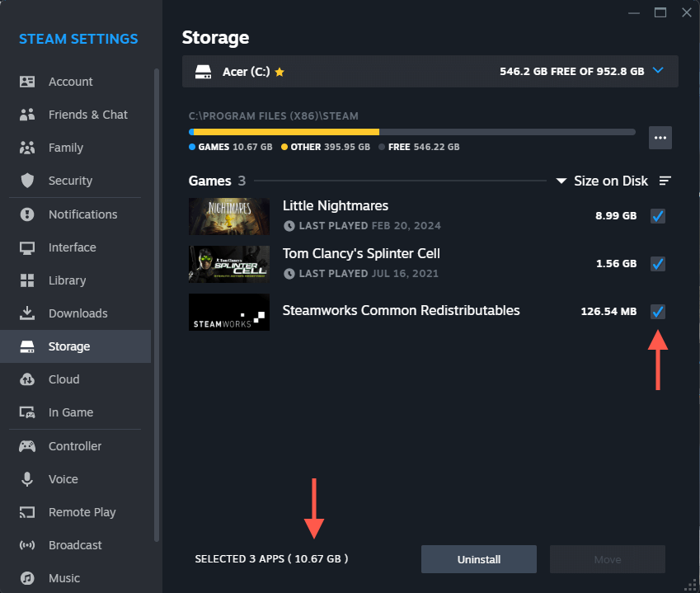This screenshot has width=700, height=593.
Task: Uncheck Steamworks Common Redistributables
Action: [x=657, y=312]
